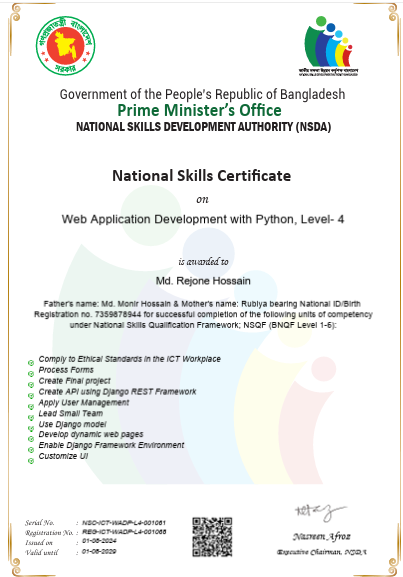The width and height of the screenshot is (403, 577).
Task: Click 'Government of the People's Republic of Bangladesh' heading
Action: tap(202, 95)
